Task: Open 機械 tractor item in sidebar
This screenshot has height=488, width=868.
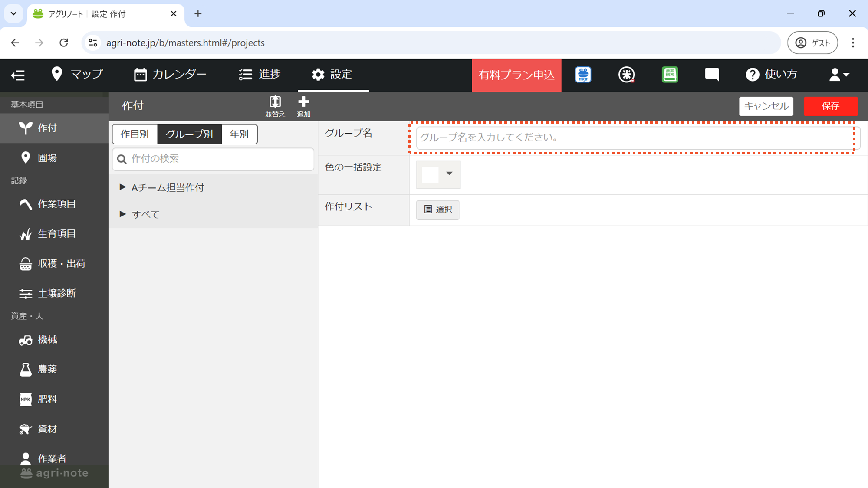Action: [x=47, y=340]
